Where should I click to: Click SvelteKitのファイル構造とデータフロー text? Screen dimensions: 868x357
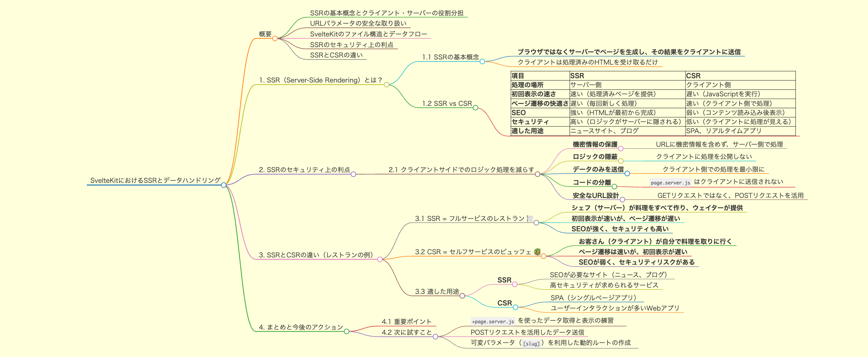(x=369, y=34)
